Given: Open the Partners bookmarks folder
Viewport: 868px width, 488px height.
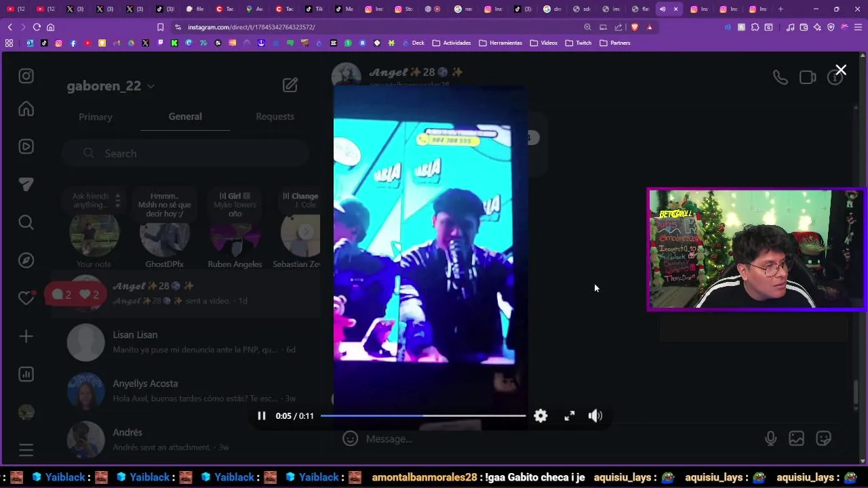Looking at the screenshot, I should [615, 43].
